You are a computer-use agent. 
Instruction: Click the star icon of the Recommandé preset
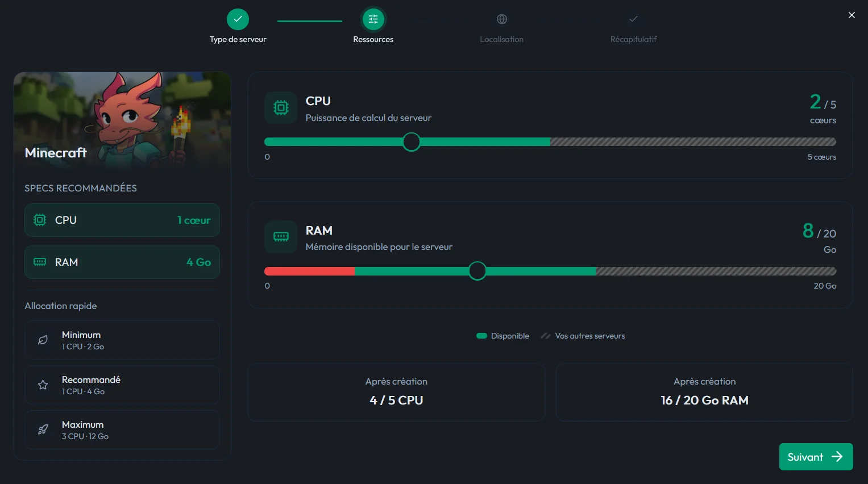43,385
